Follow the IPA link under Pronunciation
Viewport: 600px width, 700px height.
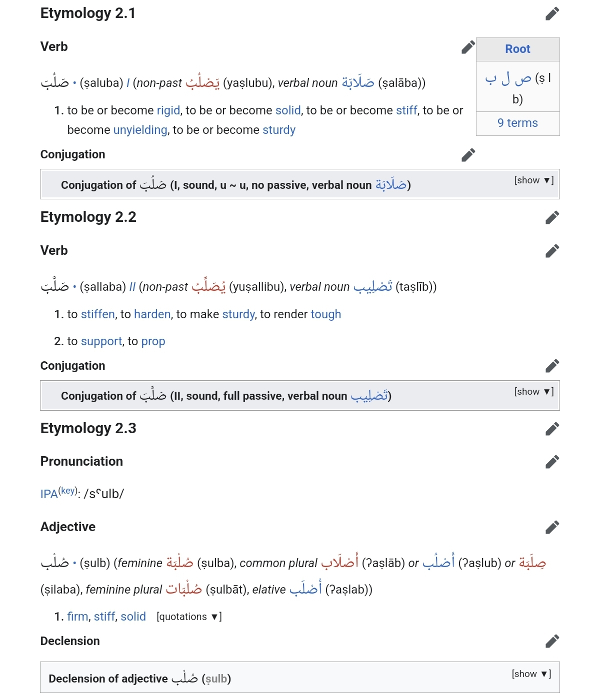point(49,494)
